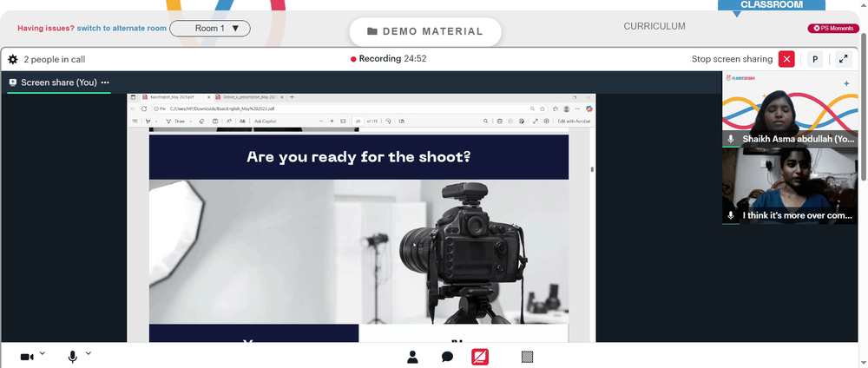The image size is (868, 368).
Task: Zoom in PDF with plus button
Action: 332,122
